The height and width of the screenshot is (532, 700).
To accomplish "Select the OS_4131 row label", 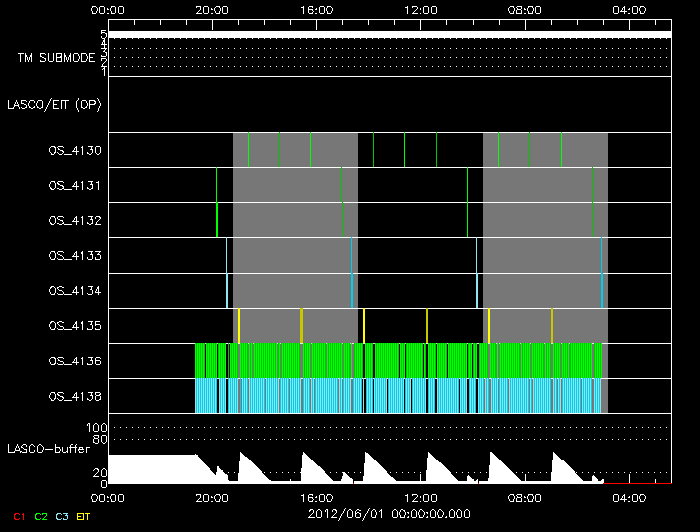I will click(75, 186).
